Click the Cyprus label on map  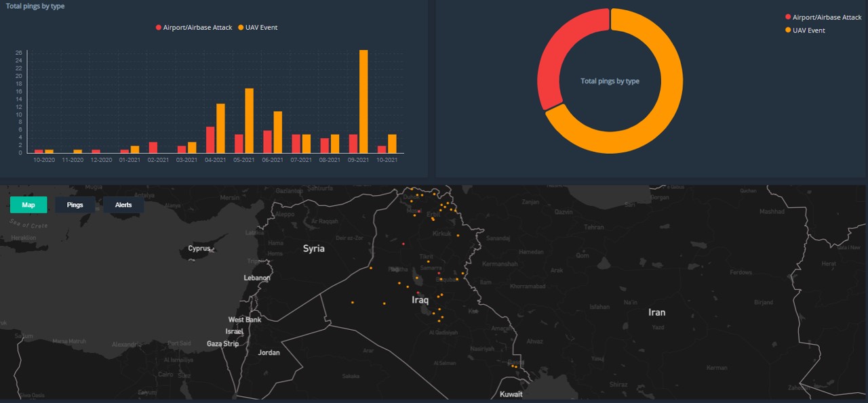tap(200, 249)
